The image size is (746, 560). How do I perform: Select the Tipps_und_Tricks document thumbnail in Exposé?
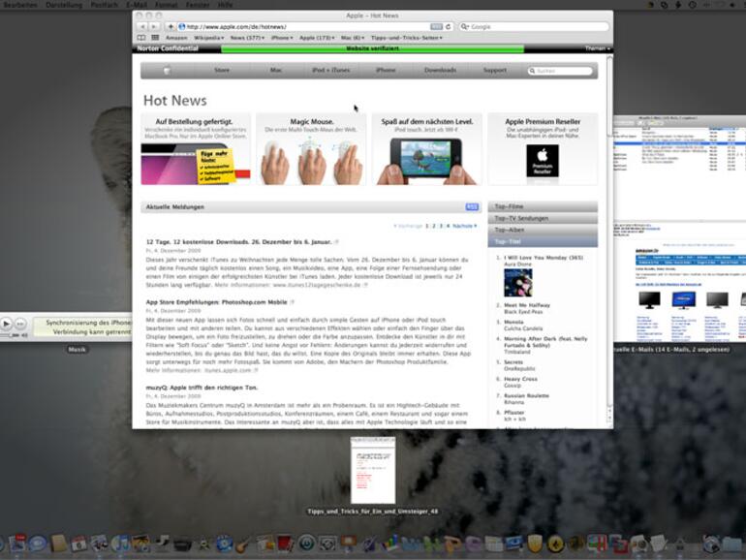click(373, 470)
